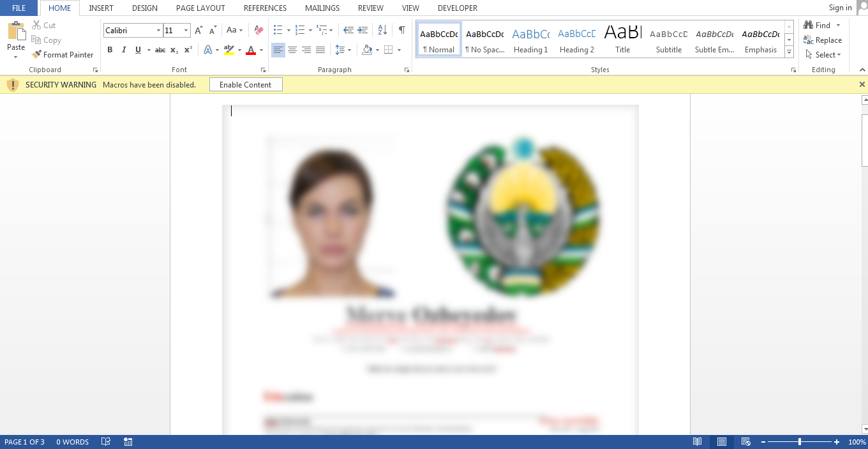Justify the paragraph text
The height and width of the screenshot is (449, 868).
click(320, 50)
